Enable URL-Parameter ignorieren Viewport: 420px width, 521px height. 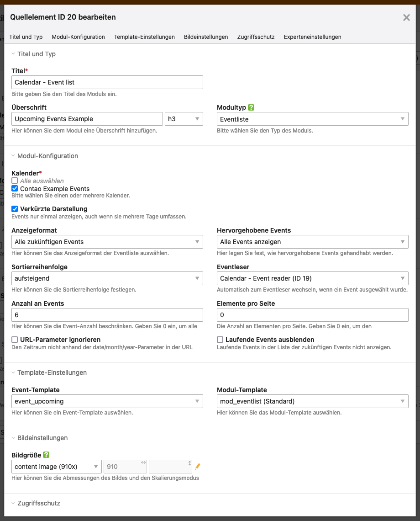click(x=15, y=340)
